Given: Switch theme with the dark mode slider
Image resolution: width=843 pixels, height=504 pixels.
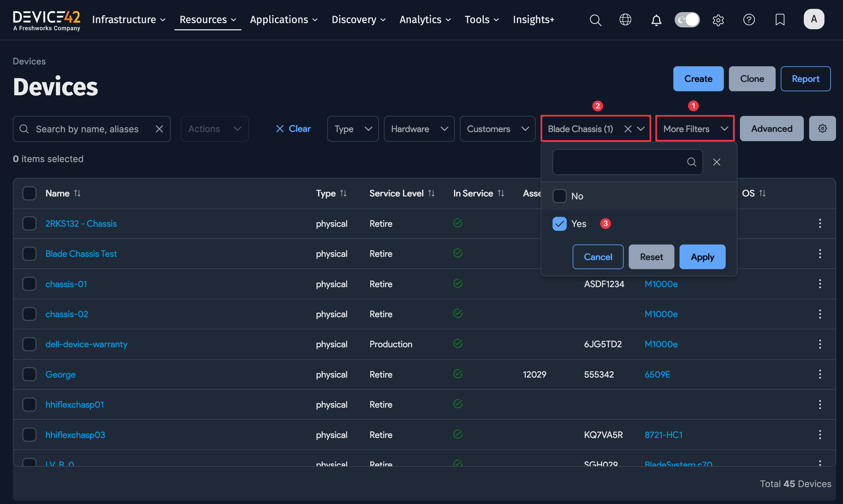Looking at the screenshot, I should [687, 20].
